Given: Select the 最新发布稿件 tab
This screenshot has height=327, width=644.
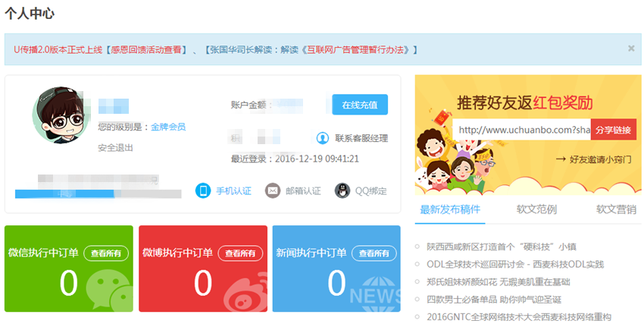Looking at the screenshot, I should pos(450,209).
